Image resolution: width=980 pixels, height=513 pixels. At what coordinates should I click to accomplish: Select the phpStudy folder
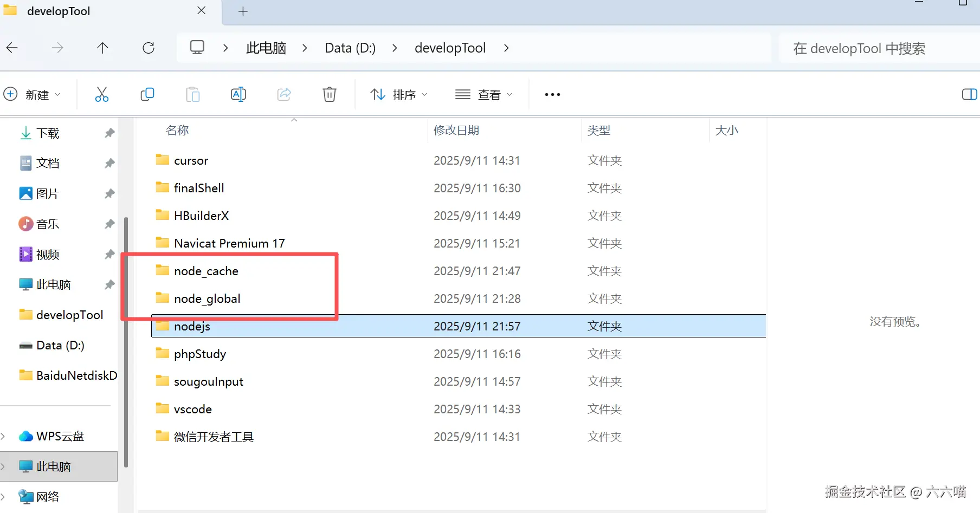click(199, 354)
